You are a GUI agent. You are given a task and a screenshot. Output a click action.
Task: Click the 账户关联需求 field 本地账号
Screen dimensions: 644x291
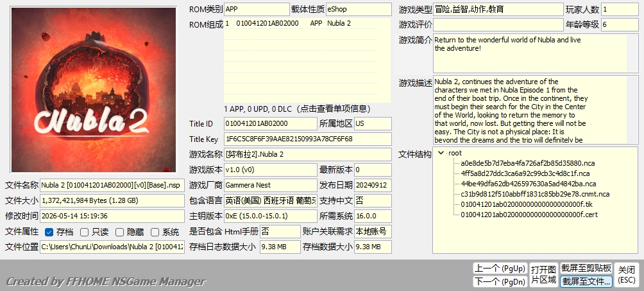click(373, 231)
